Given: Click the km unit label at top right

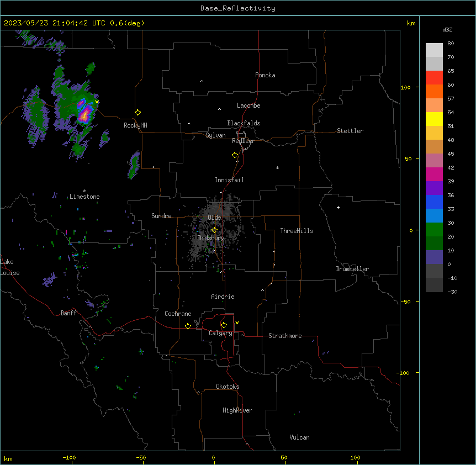Looking at the screenshot, I should (x=411, y=23).
